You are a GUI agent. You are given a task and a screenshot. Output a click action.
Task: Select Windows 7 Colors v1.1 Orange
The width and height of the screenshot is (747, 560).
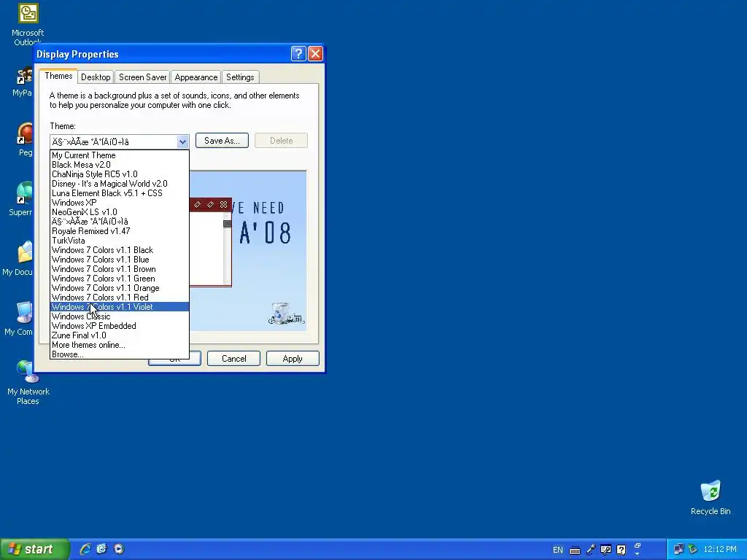[120, 288]
